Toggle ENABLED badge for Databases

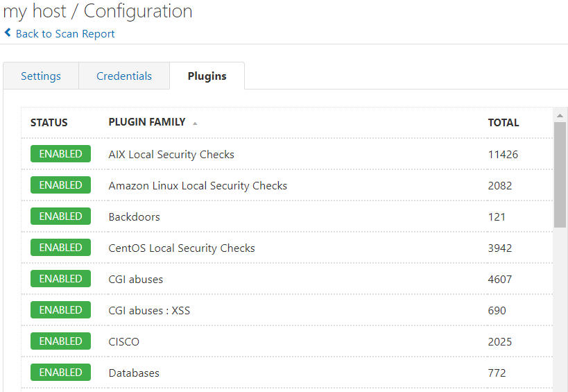[x=60, y=373]
